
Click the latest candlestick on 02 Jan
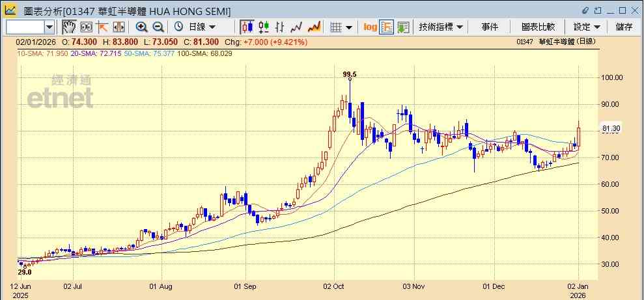[579, 137]
